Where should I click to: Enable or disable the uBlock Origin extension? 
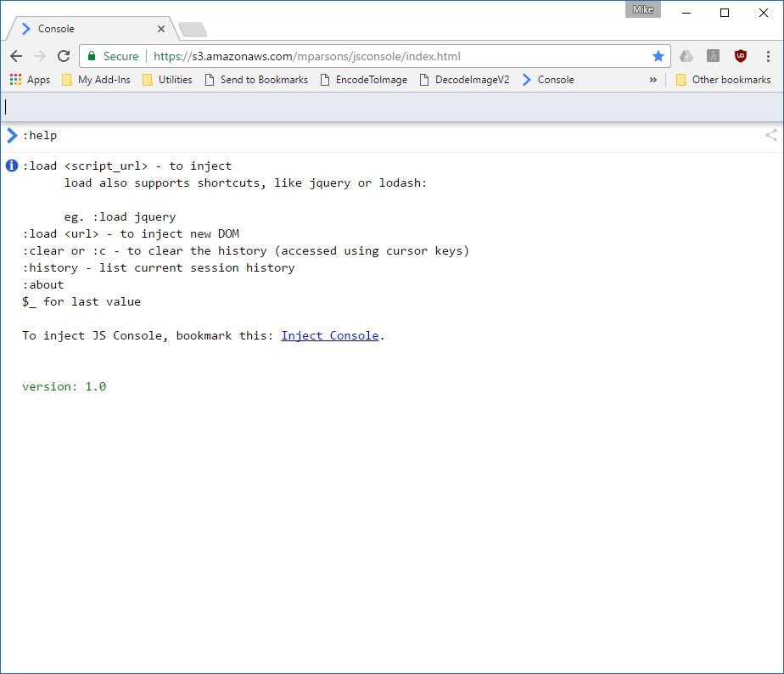coord(741,56)
